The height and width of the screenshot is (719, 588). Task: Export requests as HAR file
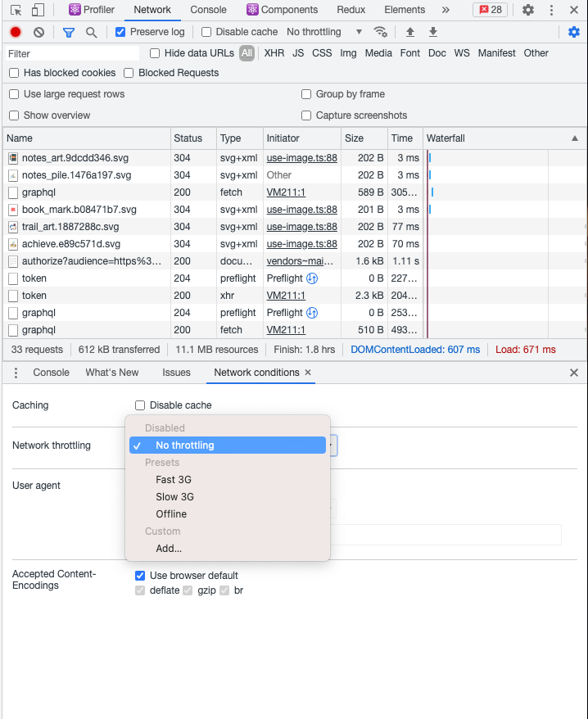(x=432, y=32)
